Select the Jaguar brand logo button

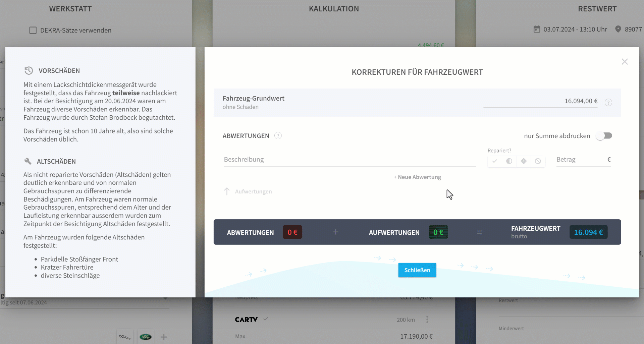coord(125,337)
